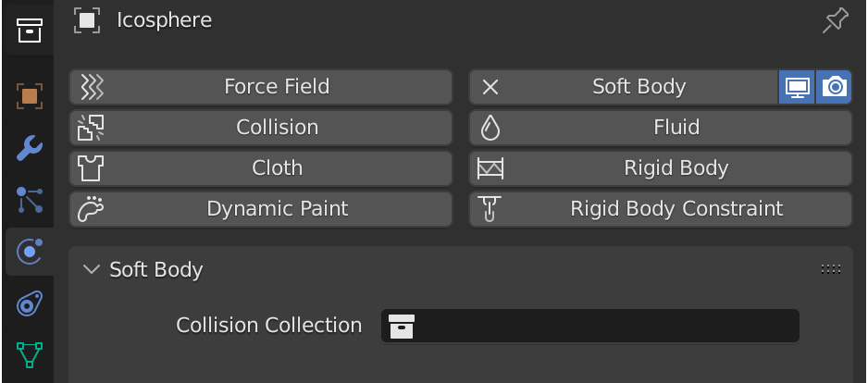Toggle Soft Body viewport display

tap(797, 87)
